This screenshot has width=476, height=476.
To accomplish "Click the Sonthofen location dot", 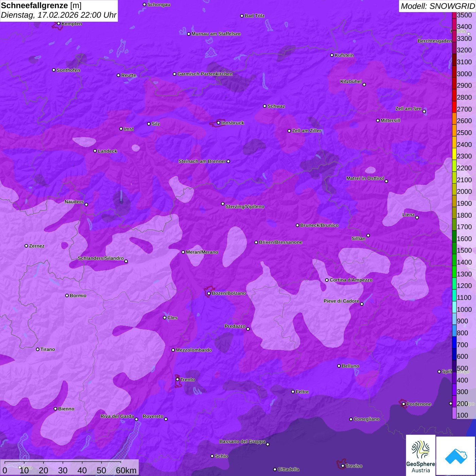I will click(x=54, y=70).
